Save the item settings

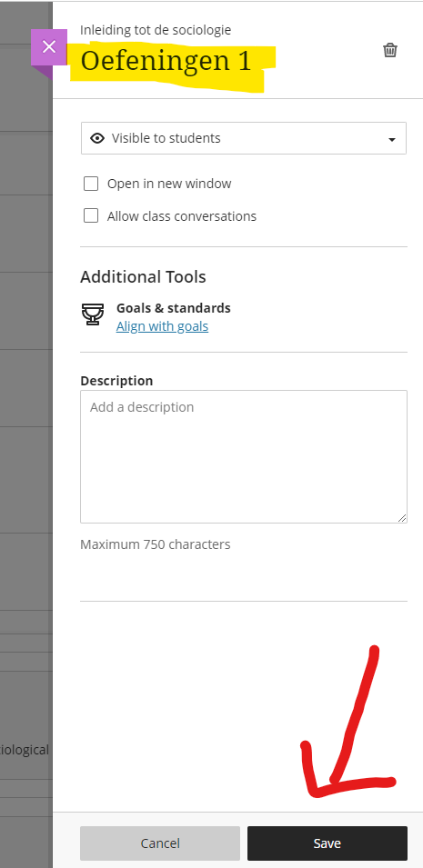327,843
